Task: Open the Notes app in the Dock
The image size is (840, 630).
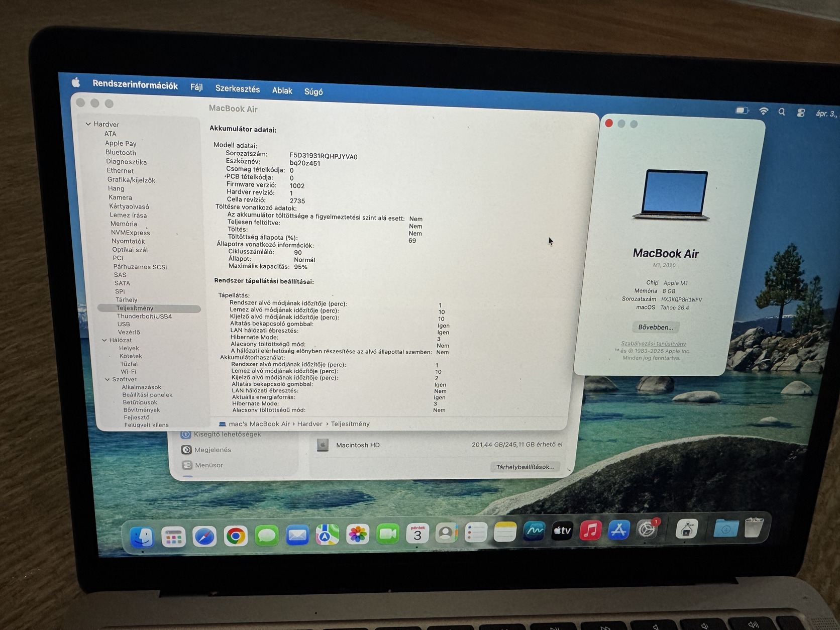Action: (505, 532)
